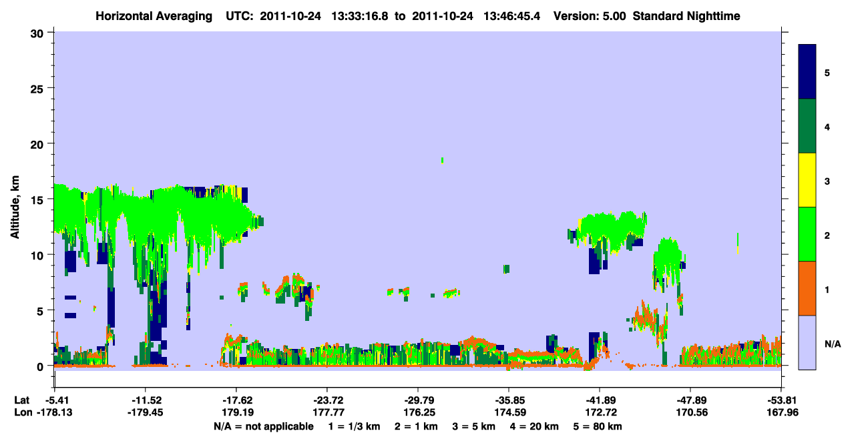The height and width of the screenshot is (445, 868).
Task: Click legend text '4 = 20 km'
Action: pos(535,426)
